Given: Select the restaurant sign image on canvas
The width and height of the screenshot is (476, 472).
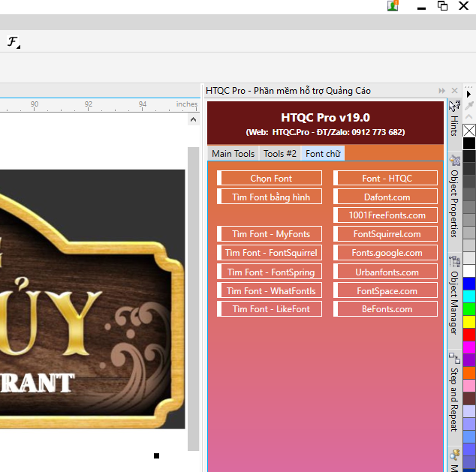Looking at the screenshot, I should (92, 299).
